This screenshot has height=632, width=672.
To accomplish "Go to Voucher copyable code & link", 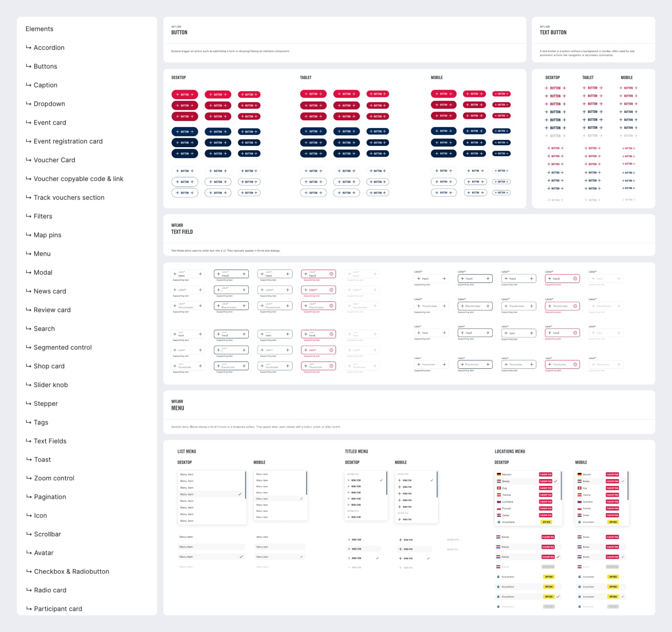I will pos(78,179).
